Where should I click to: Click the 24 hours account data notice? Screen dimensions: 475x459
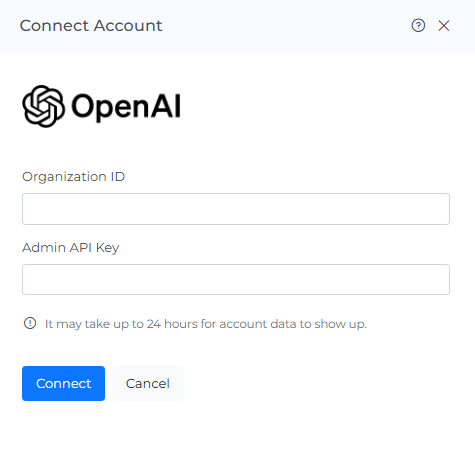pos(206,324)
